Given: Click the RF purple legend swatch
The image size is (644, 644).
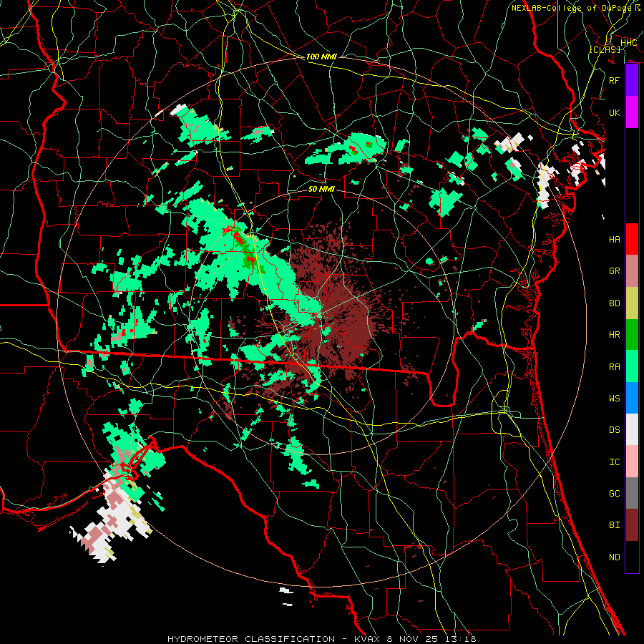Looking at the screenshot, I should point(632,80).
